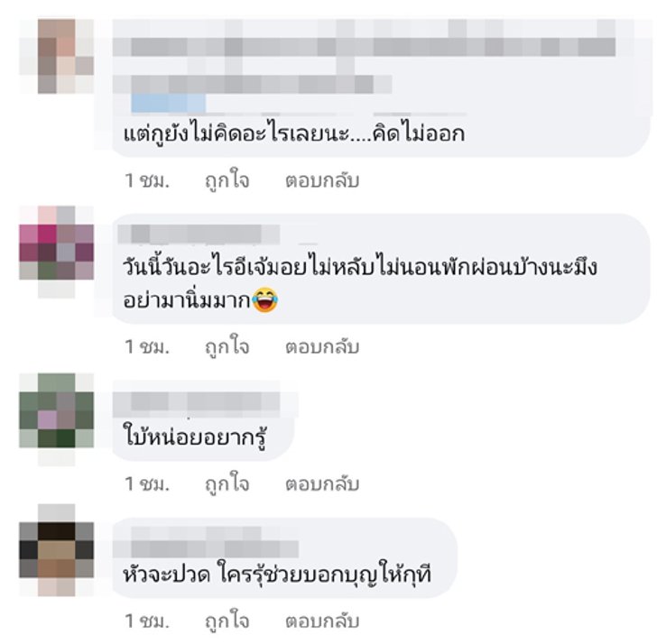The image size is (657, 644).
Task: Click the first commenter's pixelated avatar
Action: 57,56
